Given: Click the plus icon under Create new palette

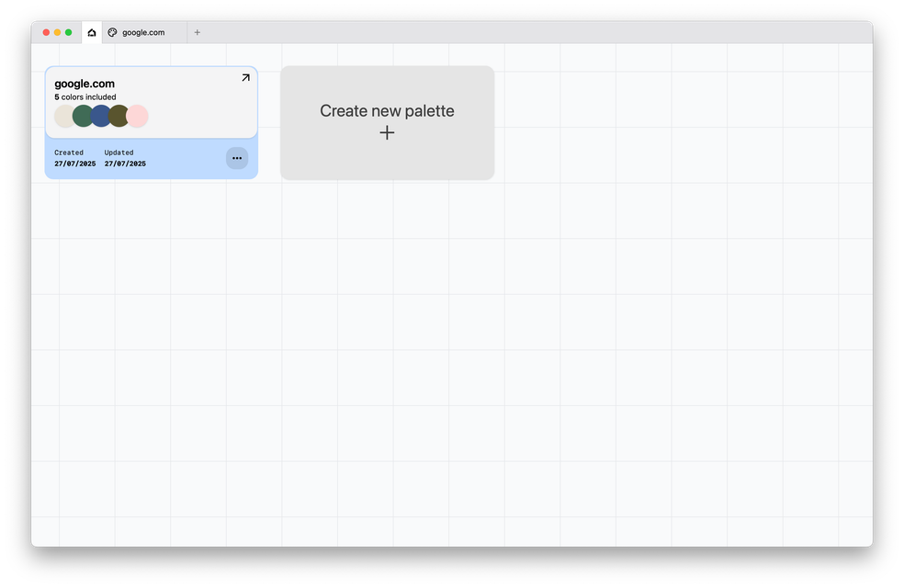Looking at the screenshot, I should click(x=387, y=133).
